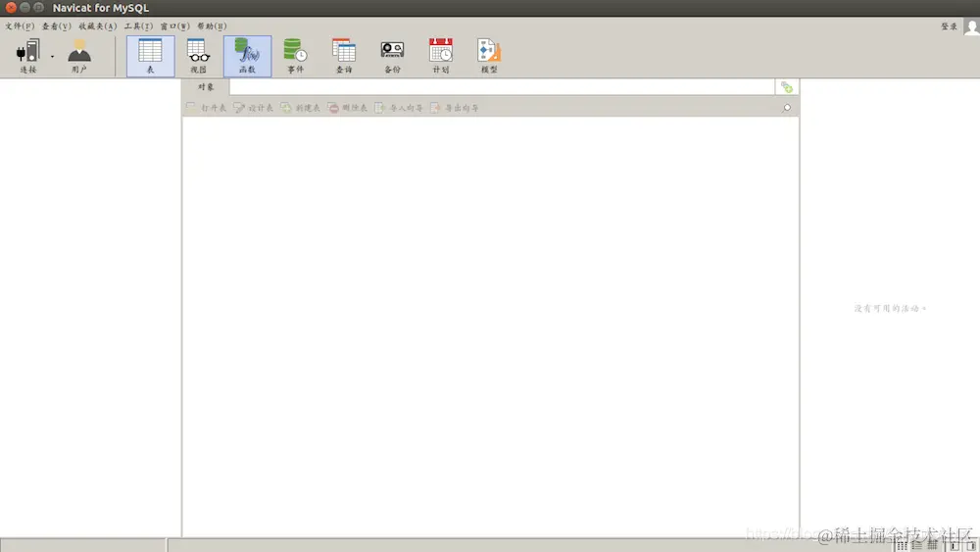The image size is (980, 552).
Task: Click the green add-tab icon beside the 对象 tab bar
Action: [x=786, y=87]
